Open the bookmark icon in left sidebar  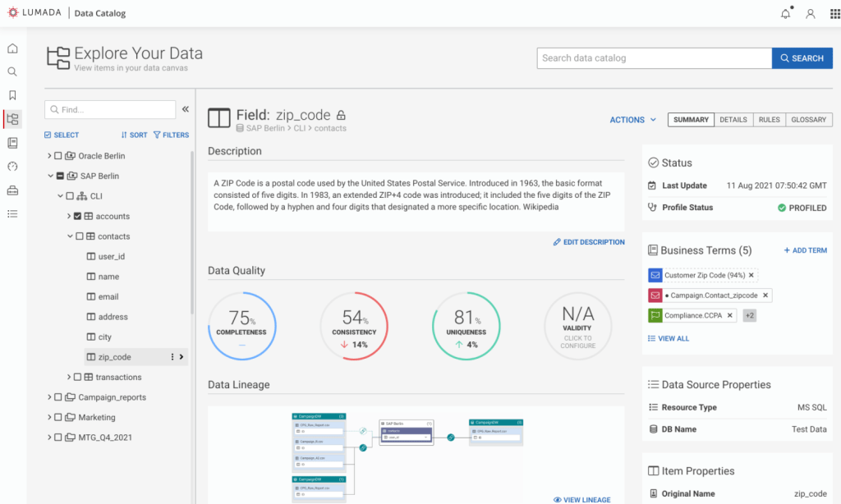[12, 95]
